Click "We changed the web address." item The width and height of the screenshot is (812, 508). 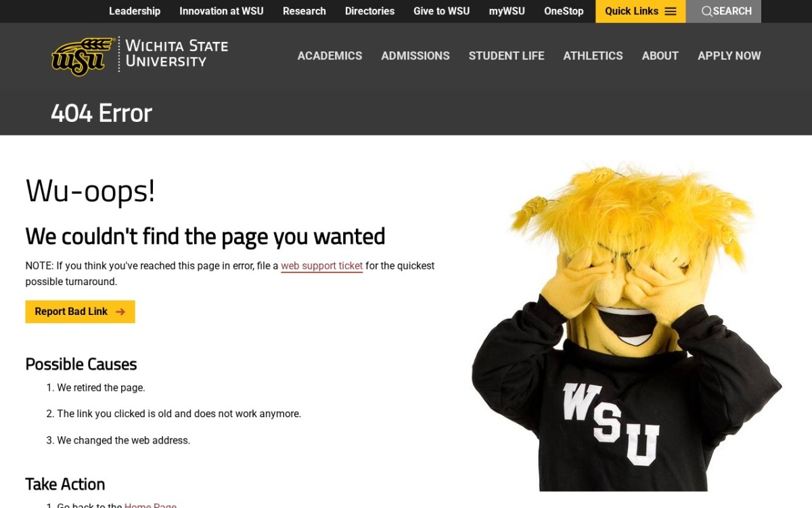coord(123,440)
